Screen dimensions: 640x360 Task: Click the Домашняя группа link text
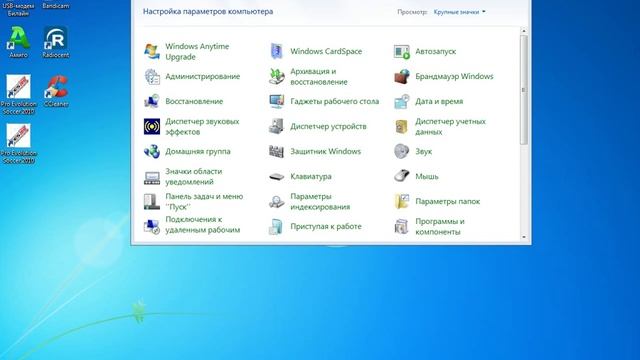pos(198,151)
